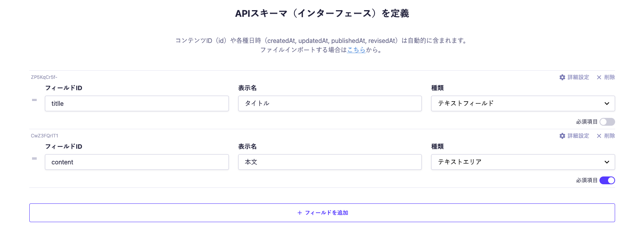The image size is (644, 244).
Task: Click the drag handle beside the content field
Action: click(x=34, y=159)
